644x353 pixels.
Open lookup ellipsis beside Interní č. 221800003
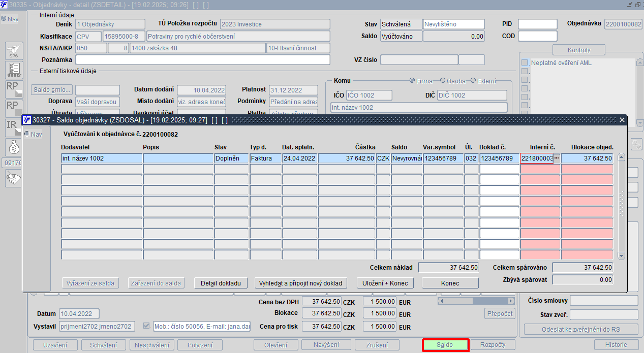[x=557, y=158]
